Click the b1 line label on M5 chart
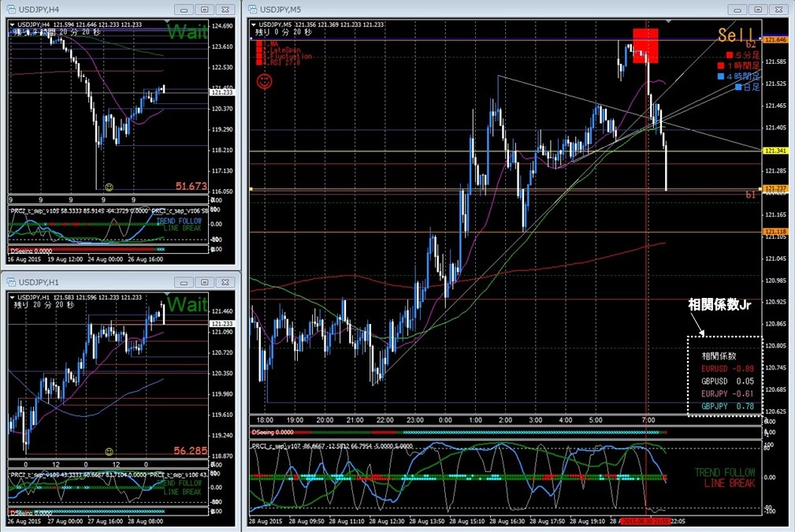The height and width of the screenshot is (532, 795). (750, 195)
